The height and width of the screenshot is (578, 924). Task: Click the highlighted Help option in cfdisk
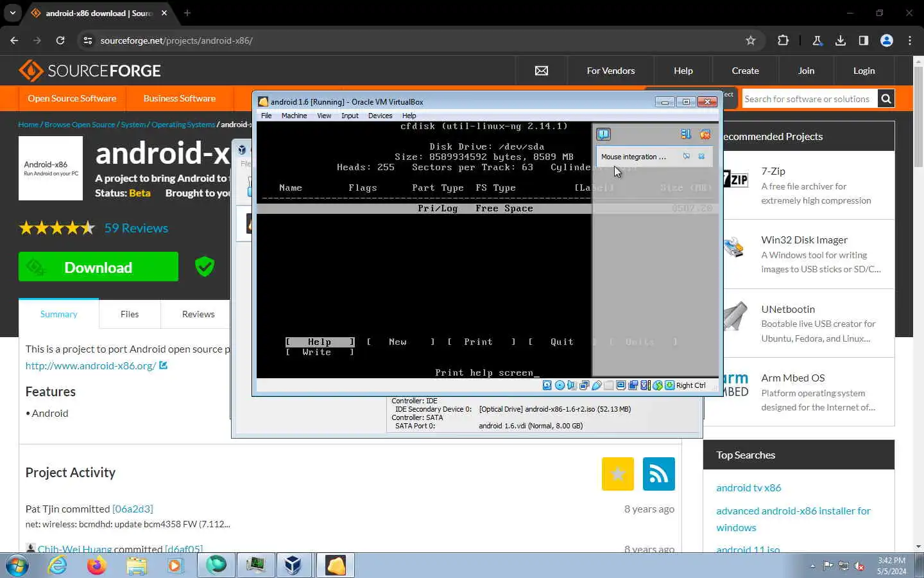pyautogui.click(x=320, y=342)
